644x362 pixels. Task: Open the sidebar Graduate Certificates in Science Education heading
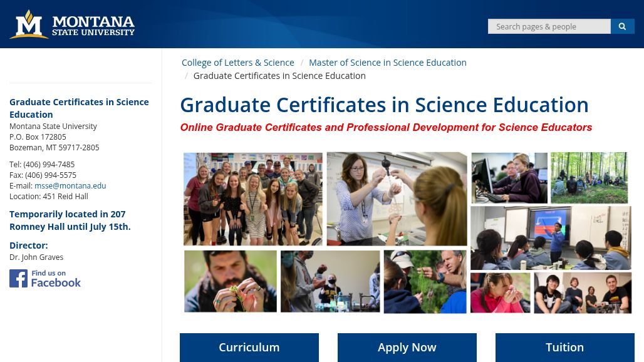tap(79, 108)
